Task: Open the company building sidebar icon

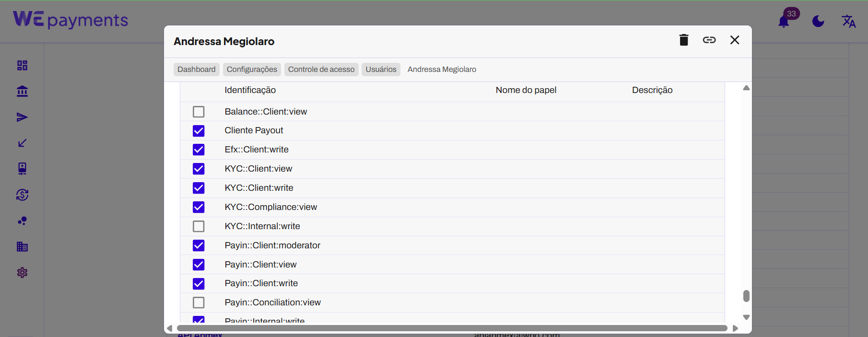Action: point(22,246)
